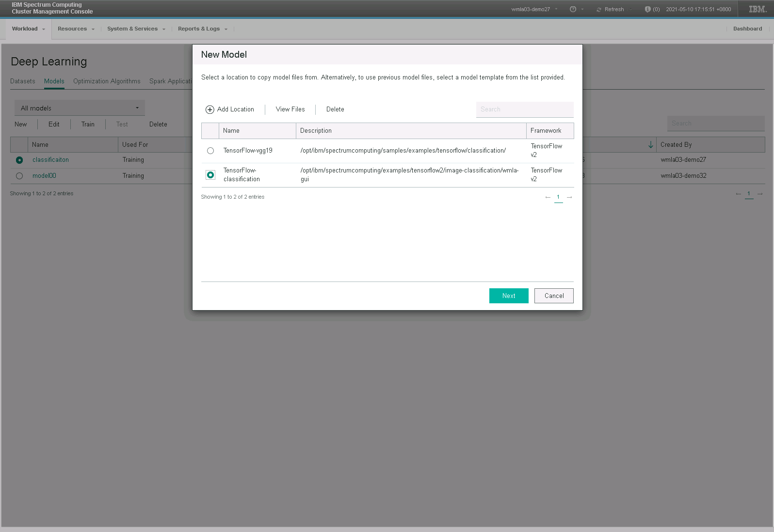Sort models table by Used For column
This screenshot has width=774, height=532.
click(155, 145)
